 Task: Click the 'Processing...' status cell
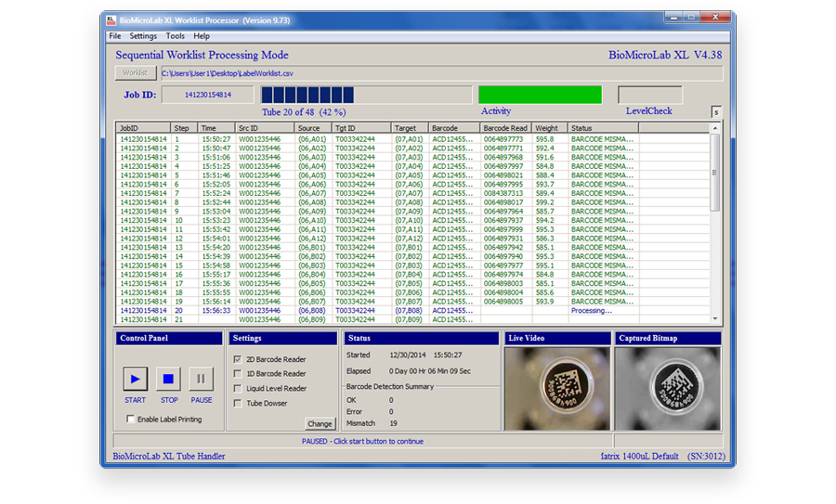pyautogui.click(x=592, y=311)
